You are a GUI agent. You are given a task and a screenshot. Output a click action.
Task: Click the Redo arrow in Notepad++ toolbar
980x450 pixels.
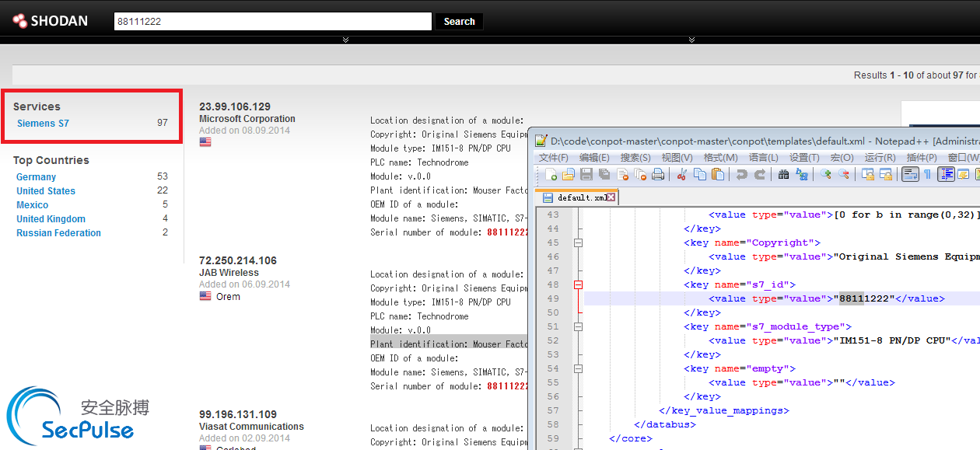click(x=760, y=175)
